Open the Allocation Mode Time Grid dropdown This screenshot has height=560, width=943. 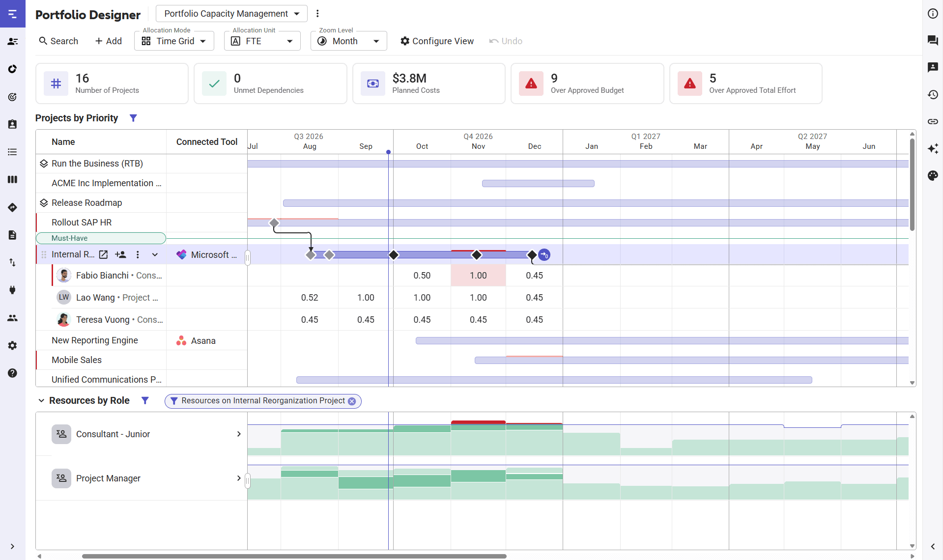(174, 41)
